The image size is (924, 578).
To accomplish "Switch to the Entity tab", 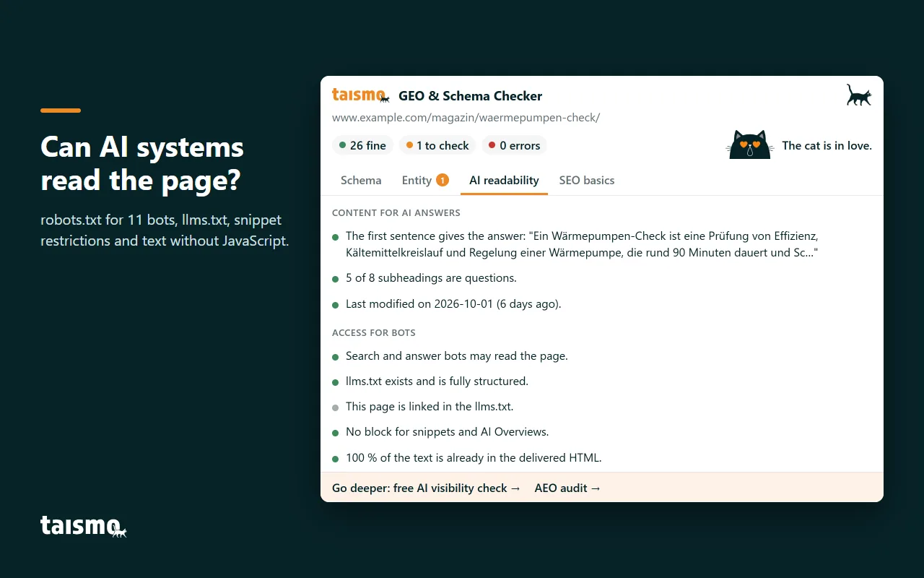I will point(425,181).
